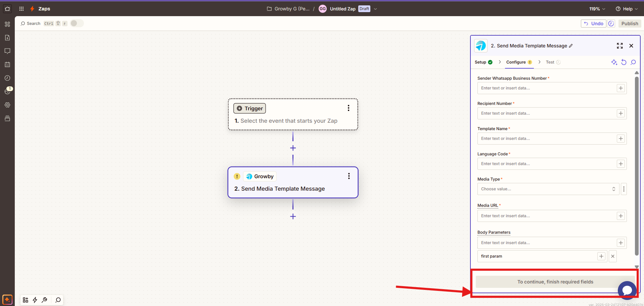Image resolution: width=644 pixels, height=306 pixels.
Task: Select the Trigger step card
Action: 293,114
